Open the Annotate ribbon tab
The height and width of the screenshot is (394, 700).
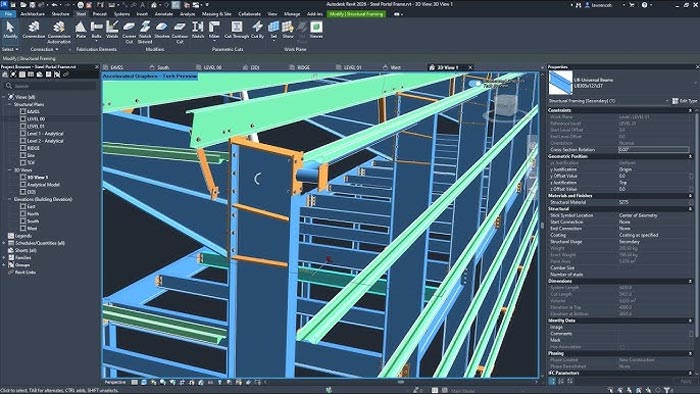click(x=163, y=14)
